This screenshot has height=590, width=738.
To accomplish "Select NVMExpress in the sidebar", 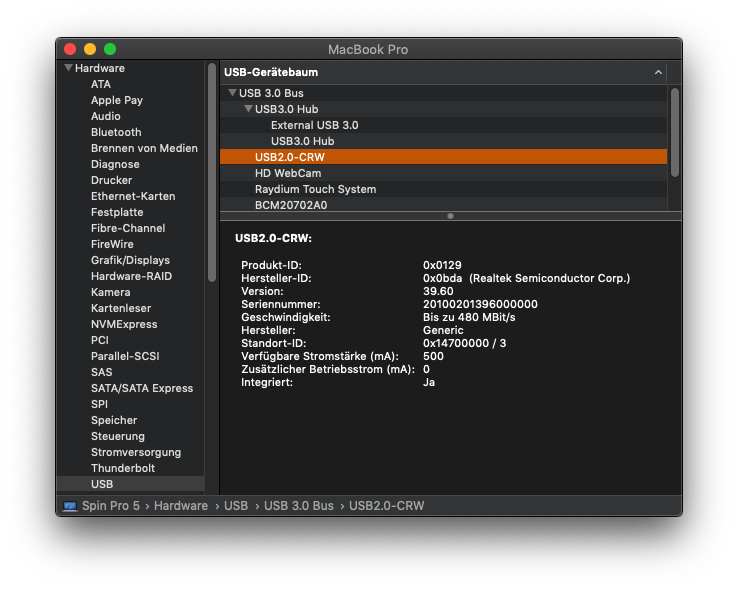I will [124, 324].
